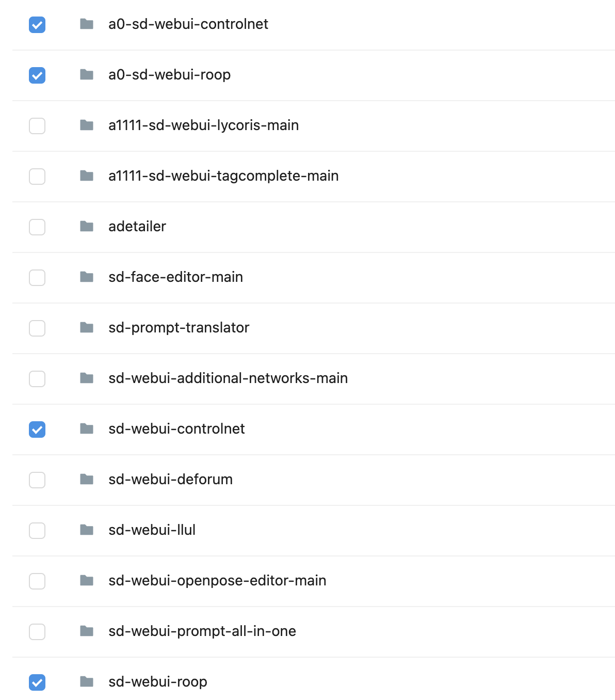615x700 pixels.
Task: Check the adetailer row checkbox
Action: tap(37, 227)
